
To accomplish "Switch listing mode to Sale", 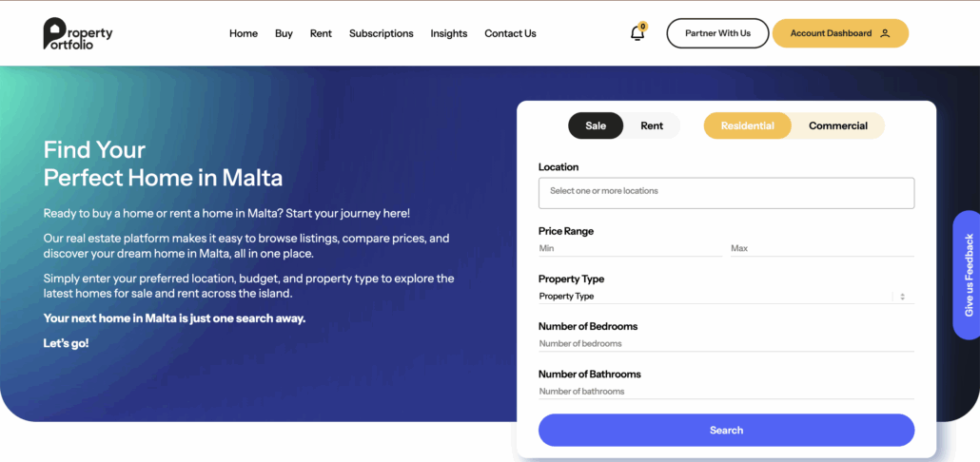I will (x=596, y=125).
